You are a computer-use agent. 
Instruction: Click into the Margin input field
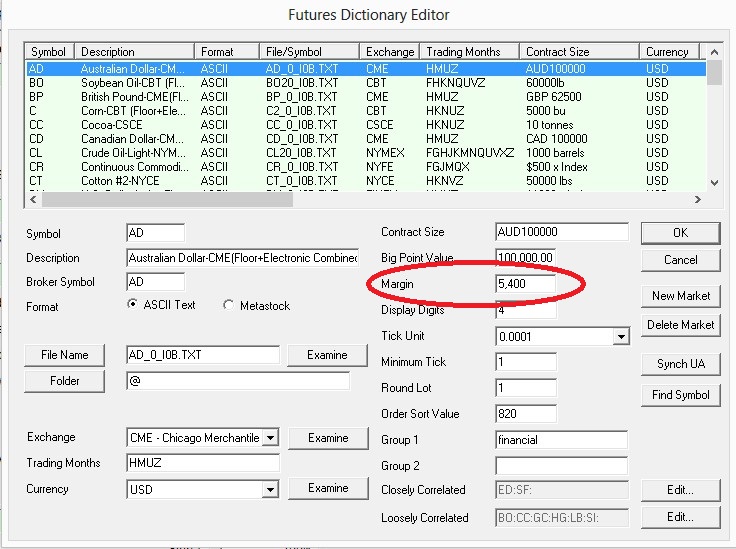point(525,284)
